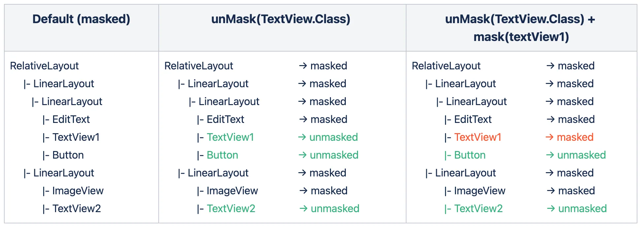This screenshot has width=644, height=228.
Task: Click green arrow beside middle column's TextView1
Action: [x=302, y=137]
